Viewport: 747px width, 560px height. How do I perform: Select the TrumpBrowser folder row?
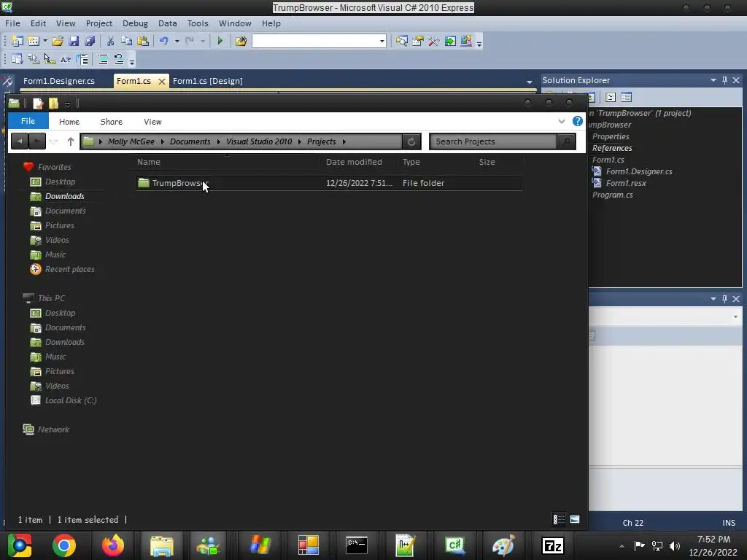(328, 183)
